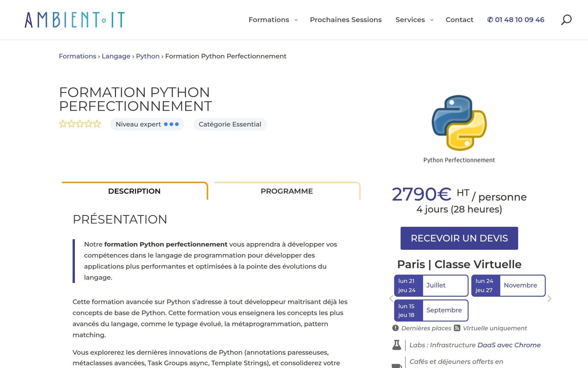Screen dimensions: 588x368
Task: Select the Juillet lun 21 session
Action: point(431,285)
